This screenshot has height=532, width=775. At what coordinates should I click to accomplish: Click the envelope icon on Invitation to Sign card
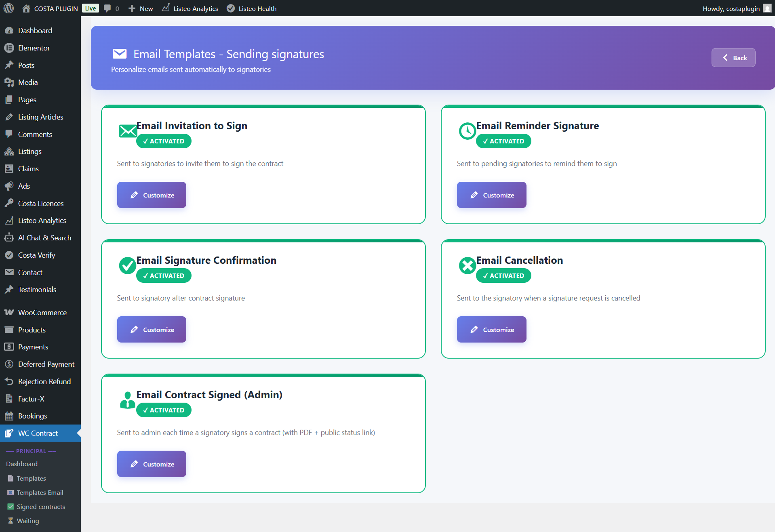128,131
